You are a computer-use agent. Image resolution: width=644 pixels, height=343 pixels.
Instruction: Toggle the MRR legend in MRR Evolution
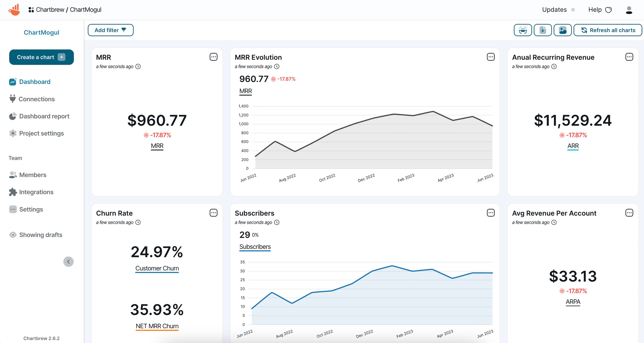point(245,91)
